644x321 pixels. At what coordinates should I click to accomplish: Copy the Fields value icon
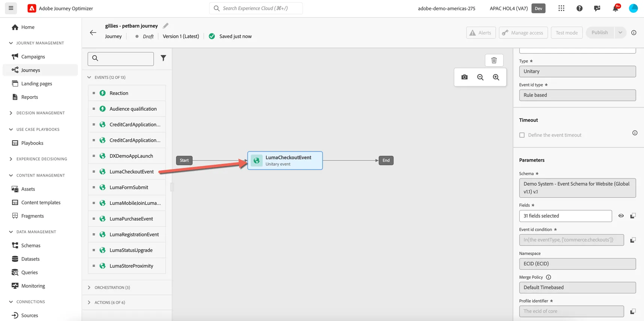pos(633,216)
